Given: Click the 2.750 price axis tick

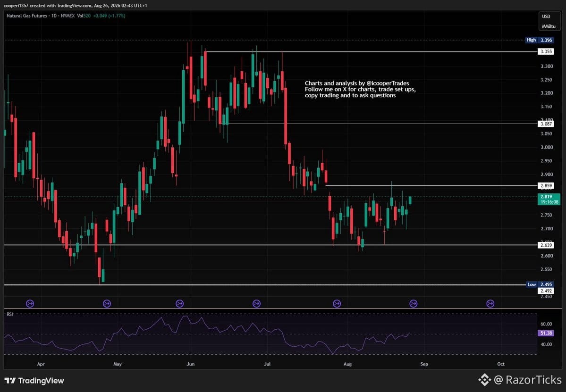Looking at the screenshot, I should (547, 215).
